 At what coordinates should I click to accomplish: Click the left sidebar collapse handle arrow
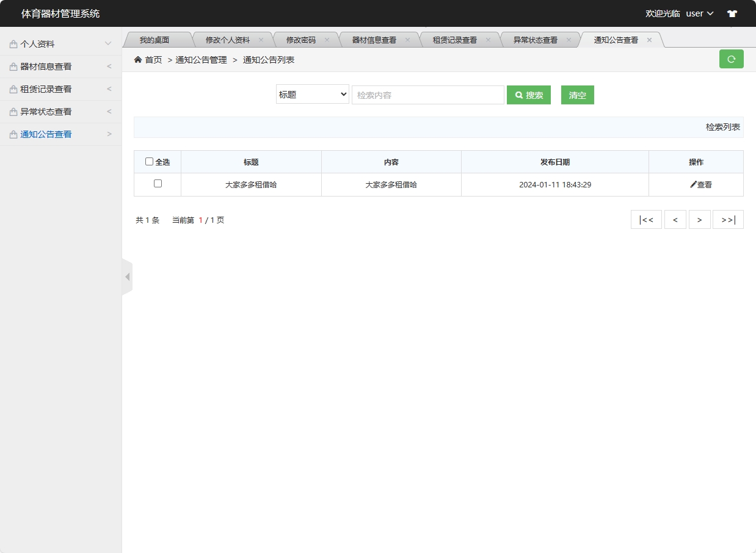tap(127, 276)
